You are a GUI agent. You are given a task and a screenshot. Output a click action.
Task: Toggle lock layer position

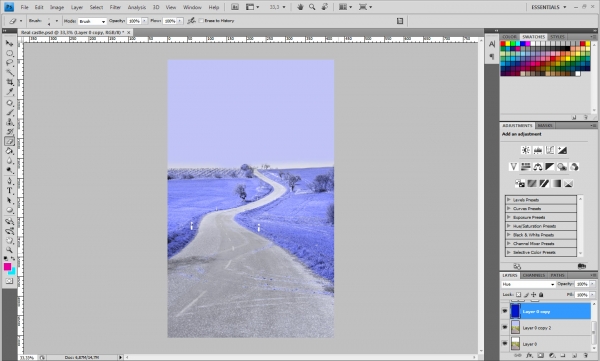pyautogui.click(x=534, y=295)
